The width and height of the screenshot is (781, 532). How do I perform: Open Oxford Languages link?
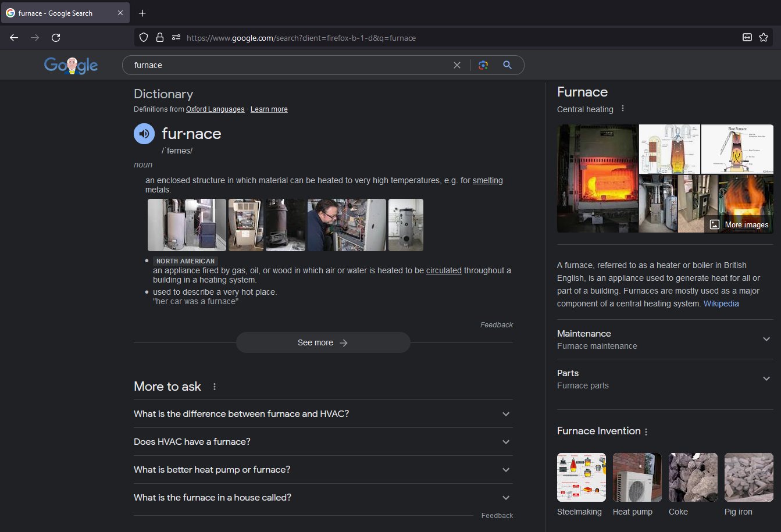click(x=215, y=109)
